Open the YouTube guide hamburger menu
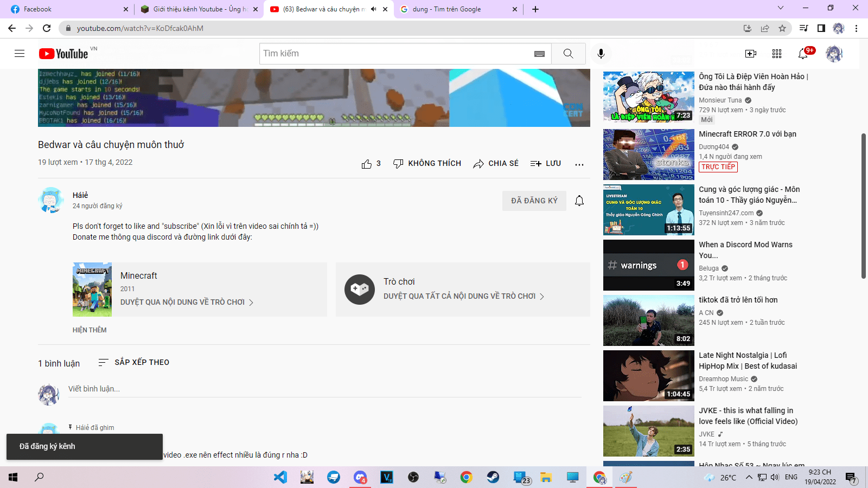868x488 pixels. click(20, 54)
